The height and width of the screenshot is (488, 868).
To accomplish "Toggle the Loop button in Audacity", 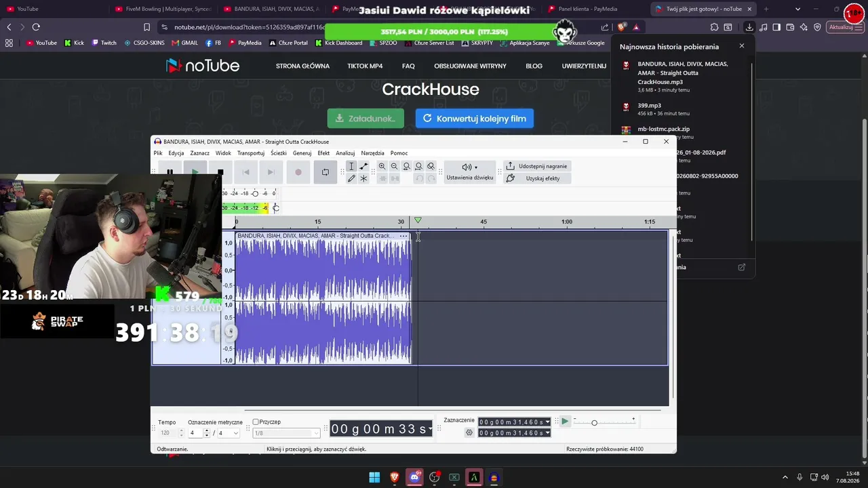I will click(x=325, y=172).
